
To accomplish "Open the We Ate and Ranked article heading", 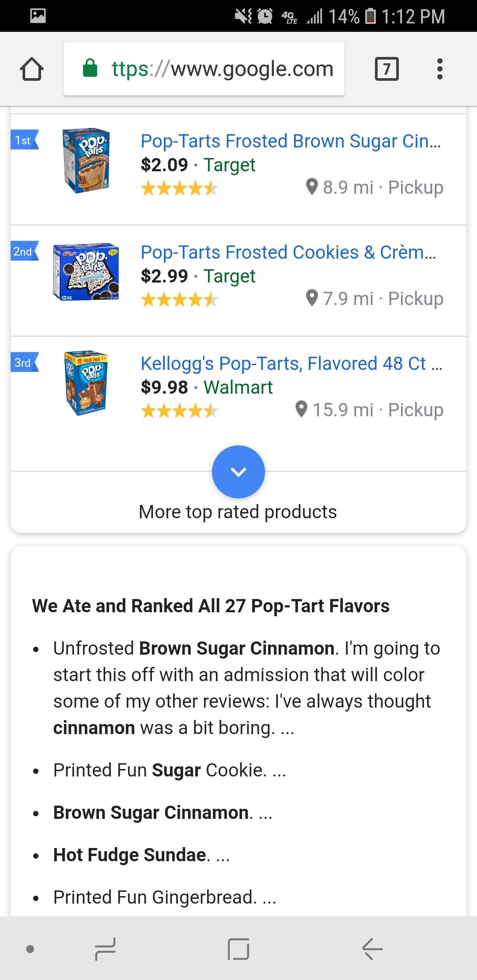I will [211, 606].
